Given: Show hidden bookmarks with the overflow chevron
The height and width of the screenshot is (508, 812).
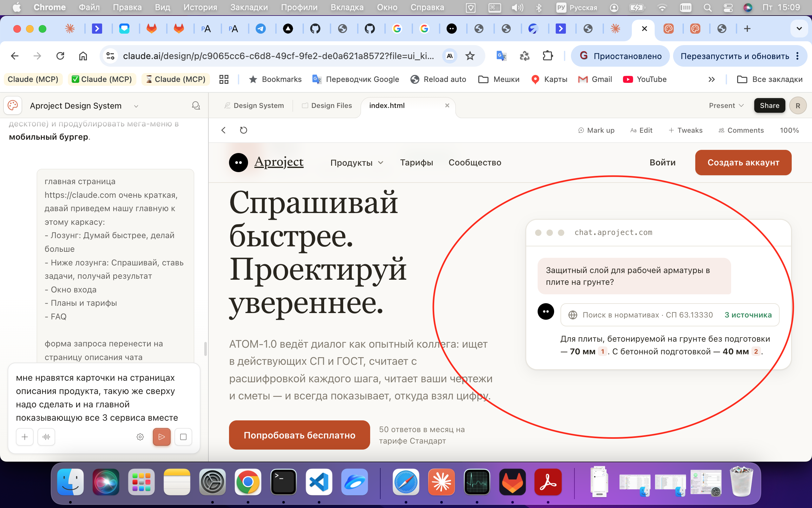Looking at the screenshot, I should (x=711, y=79).
